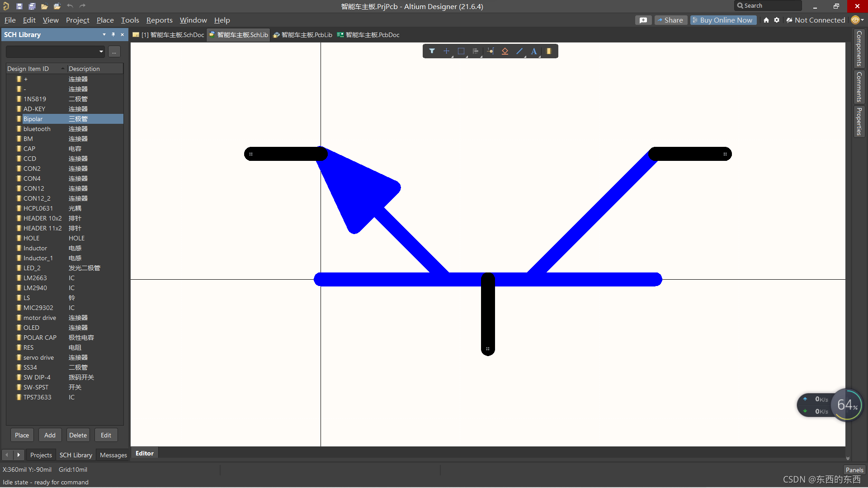This screenshot has height=488, width=868.
Task: Choose the Place Line tool
Action: 519,51
